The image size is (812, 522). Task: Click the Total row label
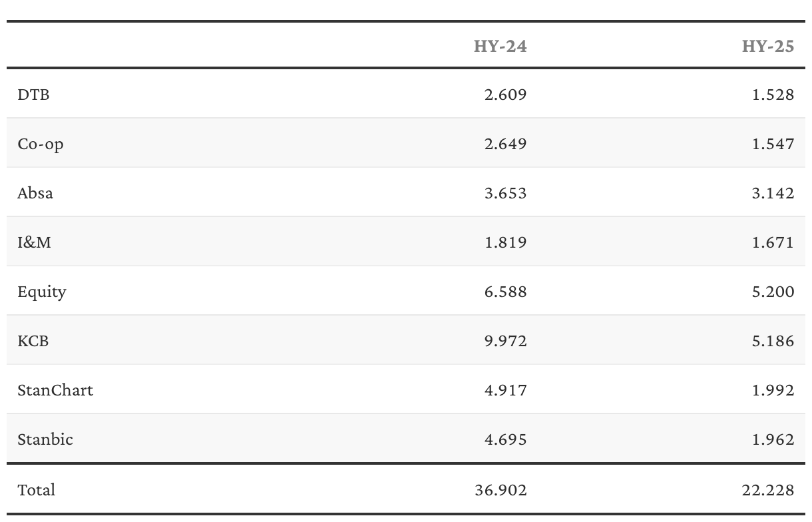pos(37,490)
